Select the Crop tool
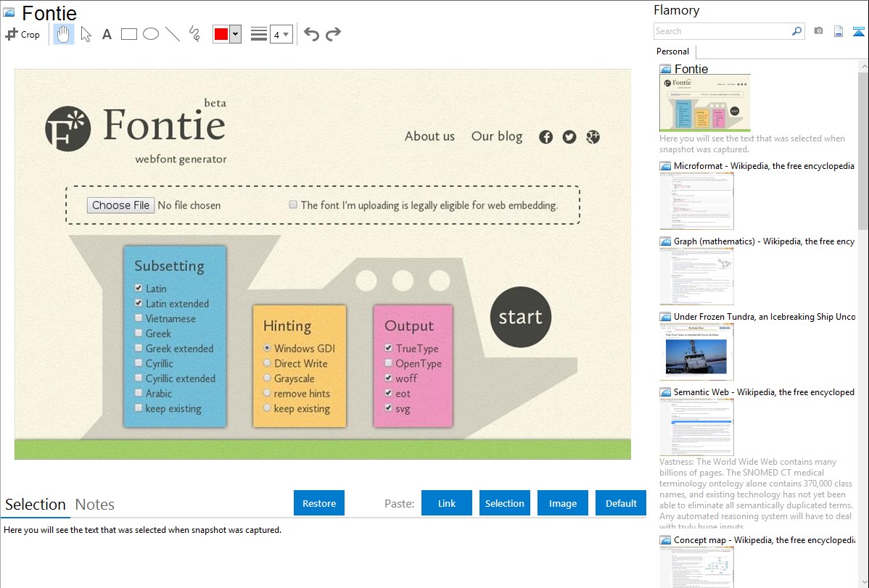 pos(22,34)
